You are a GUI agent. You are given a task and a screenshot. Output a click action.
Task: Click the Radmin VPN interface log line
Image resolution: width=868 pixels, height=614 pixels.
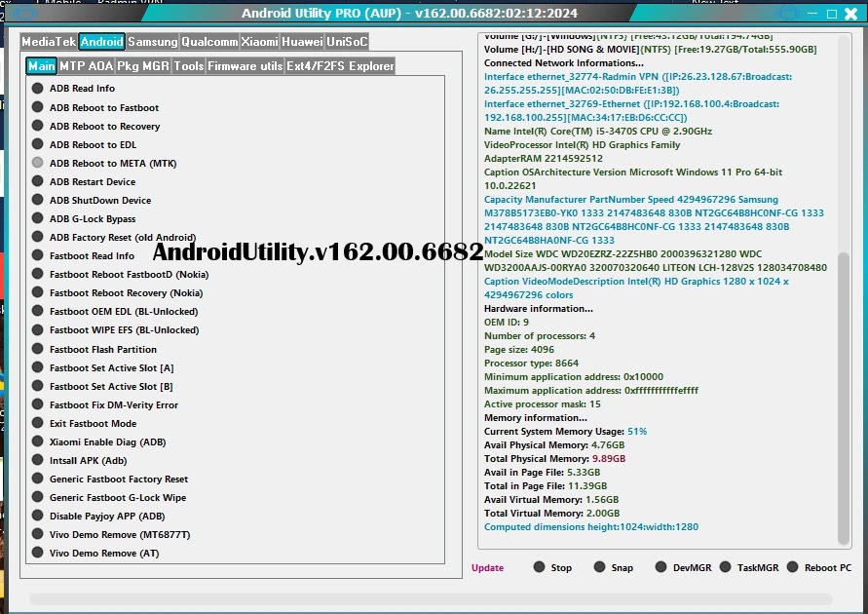pyautogui.click(x=638, y=83)
